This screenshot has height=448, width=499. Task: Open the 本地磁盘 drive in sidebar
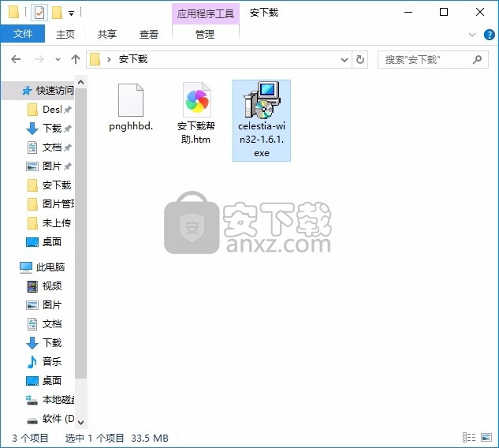(x=50, y=400)
